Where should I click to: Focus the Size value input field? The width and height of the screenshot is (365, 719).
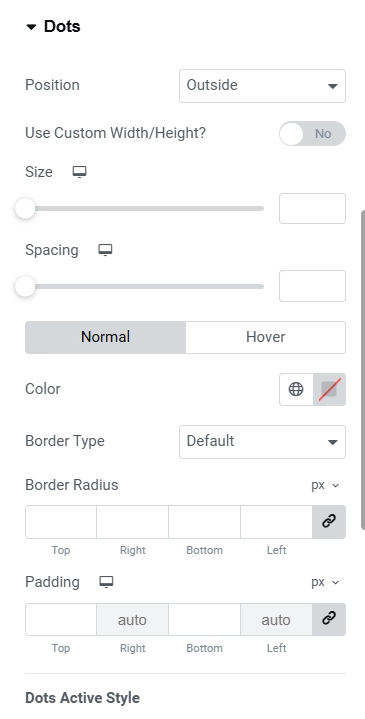click(x=312, y=208)
